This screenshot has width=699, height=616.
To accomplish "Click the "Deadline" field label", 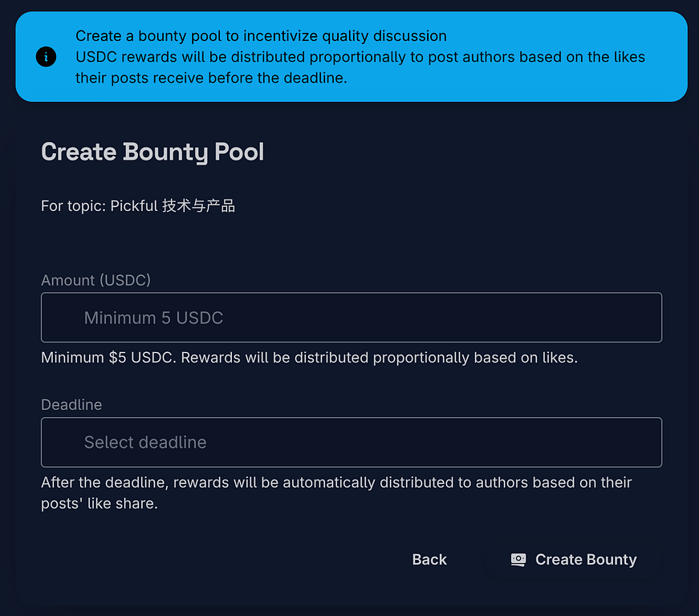I will (x=71, y=405).
